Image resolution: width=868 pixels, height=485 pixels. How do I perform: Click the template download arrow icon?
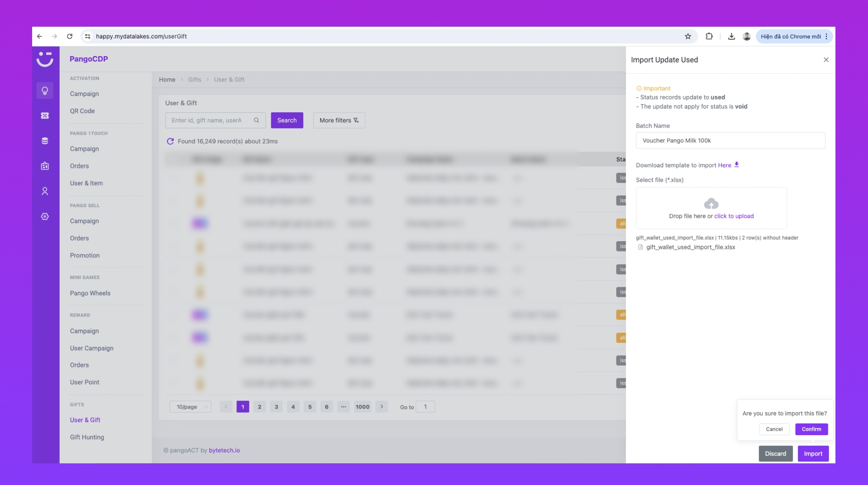736,165
